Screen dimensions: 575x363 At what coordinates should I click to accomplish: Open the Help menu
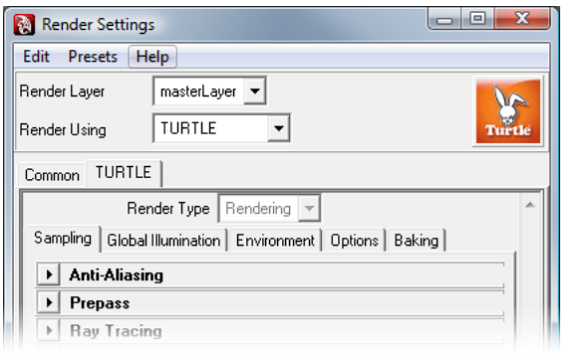click(153, 57)
